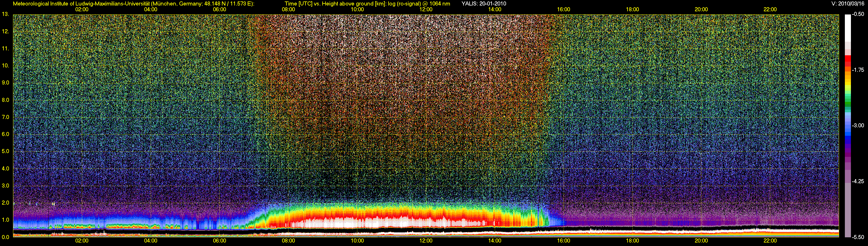Click '18:00' on the upper time axis
This screenshot has width=868, height=246.
(x=632, y=10)
